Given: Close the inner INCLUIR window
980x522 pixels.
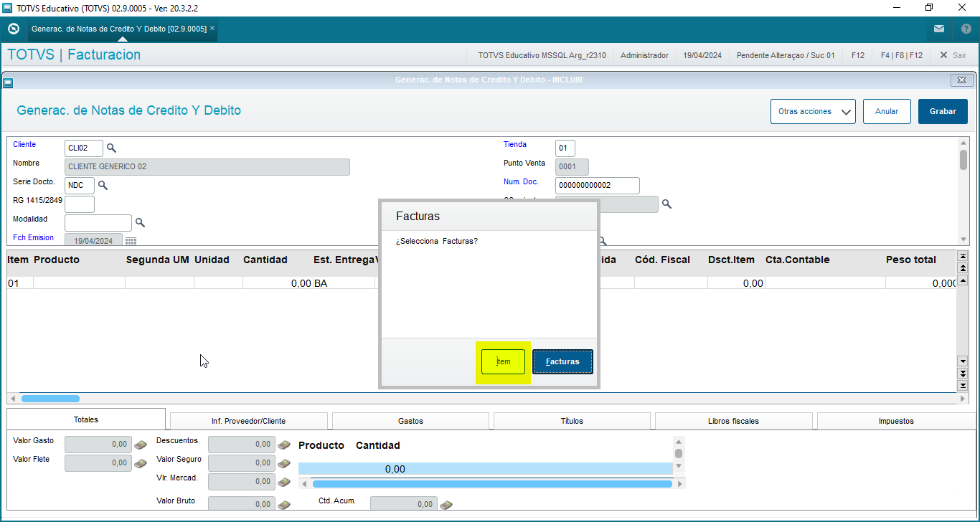Looking at the screenshot, I should 962,80.
